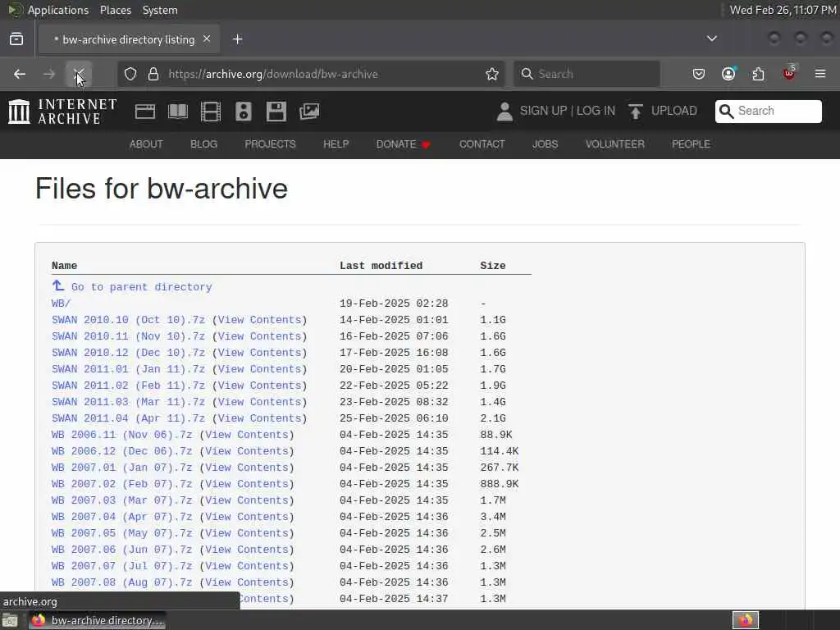Image resolution: width=840 pixels, height=630 pixels.
Task: Stop loading the page
Action: click(79, 74)
